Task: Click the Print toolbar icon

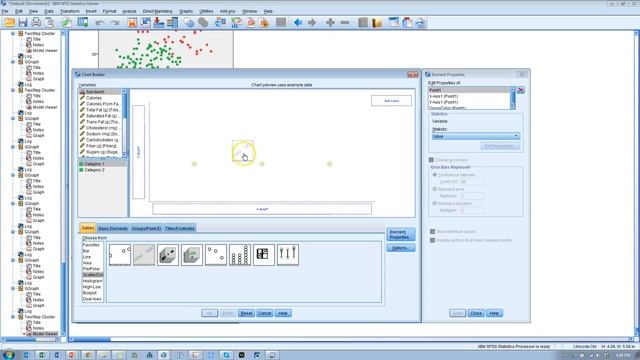Action: [x=36, y=22]
